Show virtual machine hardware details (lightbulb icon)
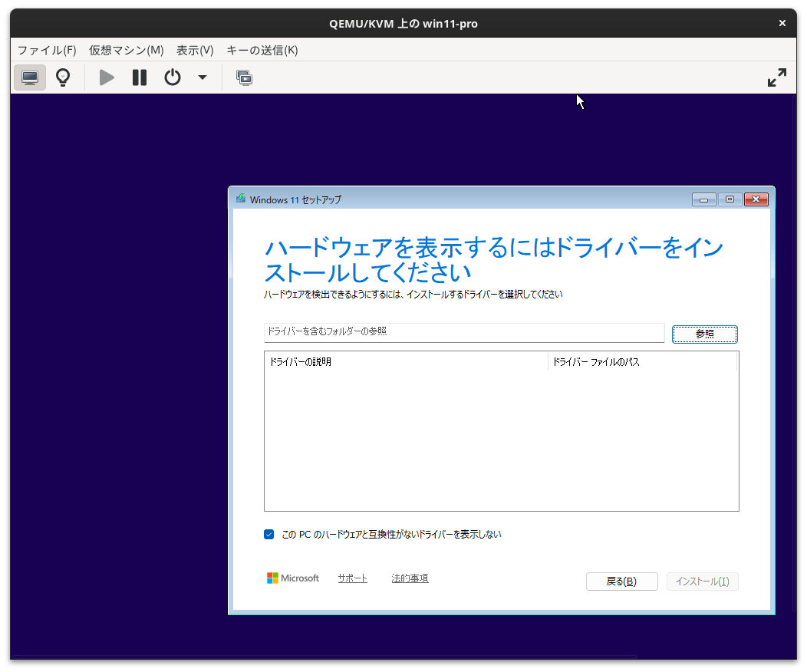Screen dimensions: 807x672 pyautogui.click(x=62, y=77)
